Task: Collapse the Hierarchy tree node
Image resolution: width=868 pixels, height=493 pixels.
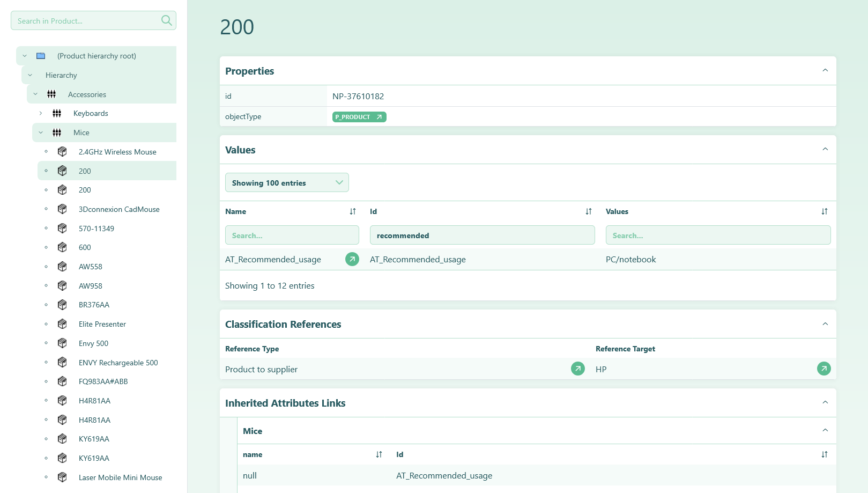Action: 30,75
